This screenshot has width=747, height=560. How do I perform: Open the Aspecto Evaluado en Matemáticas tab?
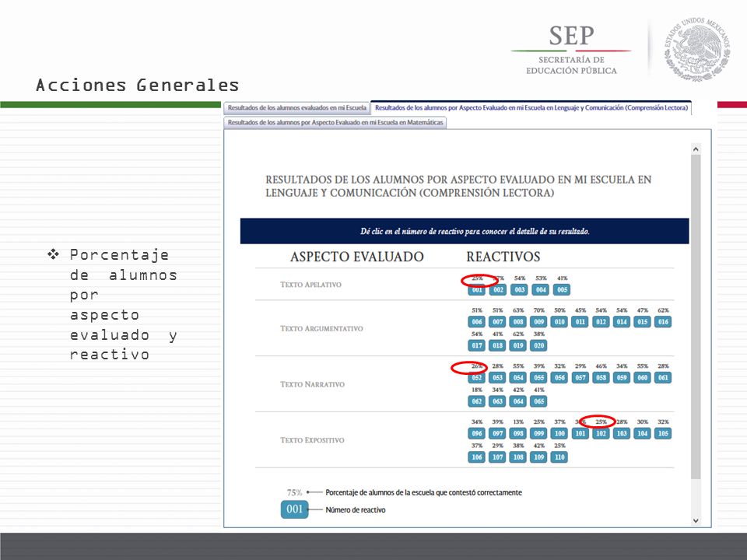click(335, 122)
